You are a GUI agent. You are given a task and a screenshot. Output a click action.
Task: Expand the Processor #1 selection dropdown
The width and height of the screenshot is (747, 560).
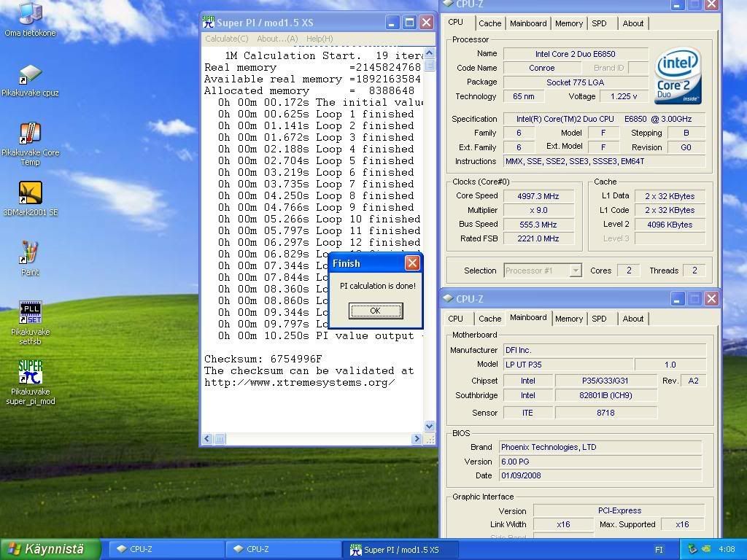click(576, 271)
